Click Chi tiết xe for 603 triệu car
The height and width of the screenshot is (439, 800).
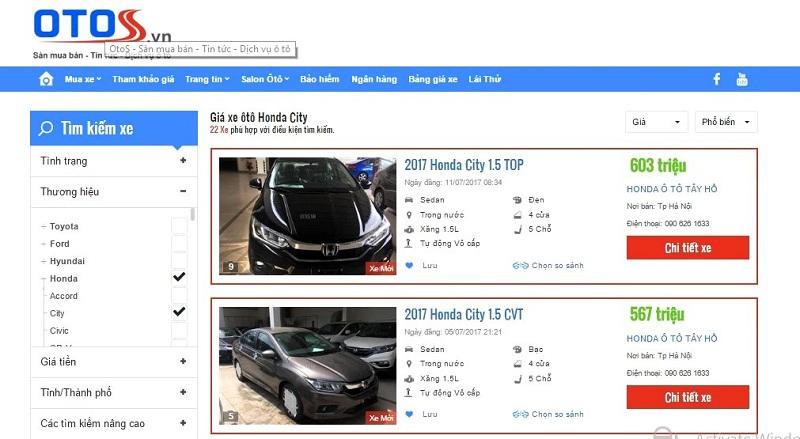(687, 248)
